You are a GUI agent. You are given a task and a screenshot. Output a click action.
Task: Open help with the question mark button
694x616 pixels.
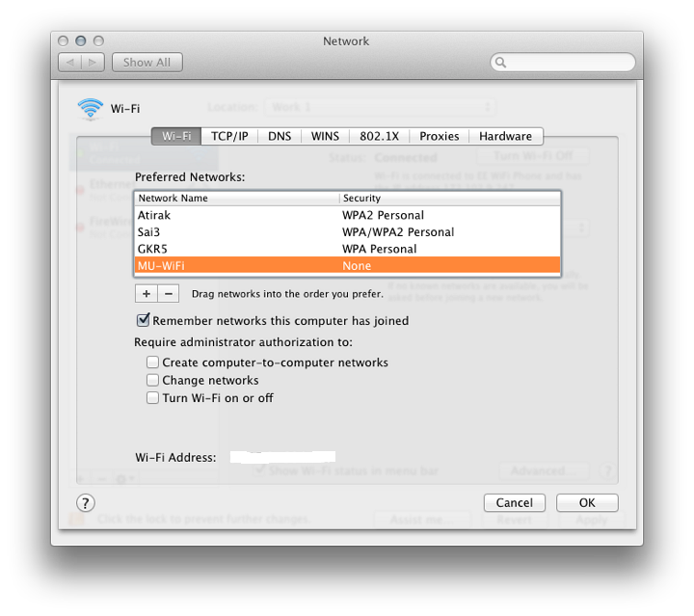86,502
